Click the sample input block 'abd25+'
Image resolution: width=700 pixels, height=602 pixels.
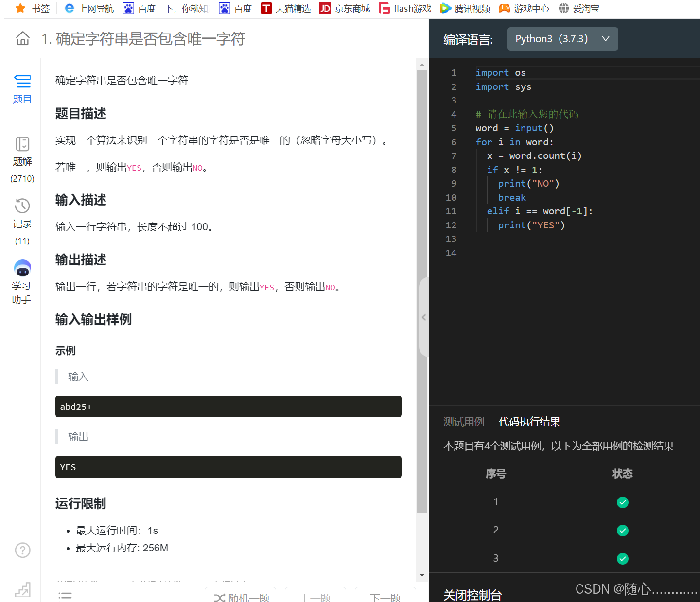pyautogui.click(x=228, y=407)
